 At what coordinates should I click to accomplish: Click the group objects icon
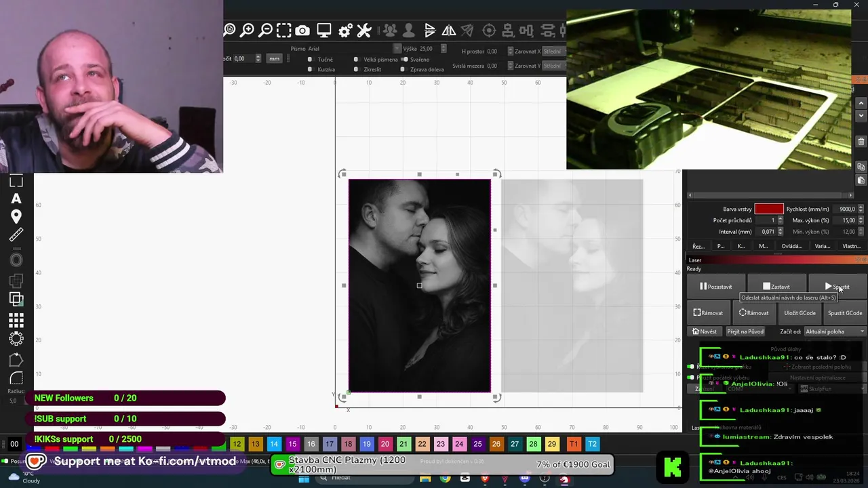(390, 30)
